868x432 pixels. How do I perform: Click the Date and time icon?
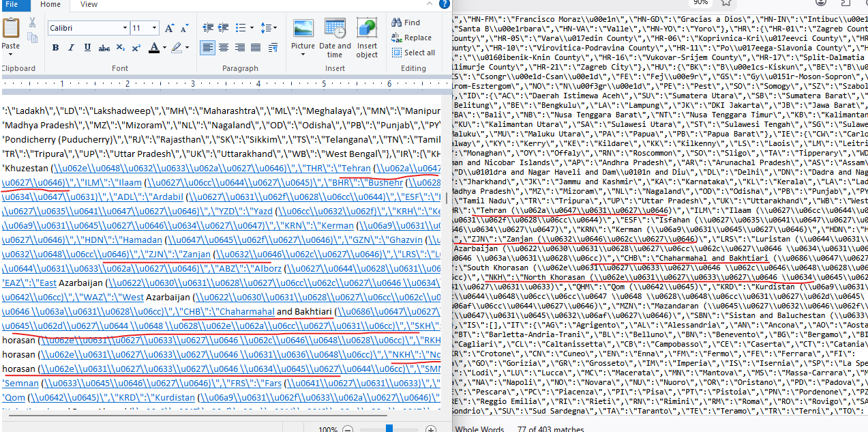(335, 29)
